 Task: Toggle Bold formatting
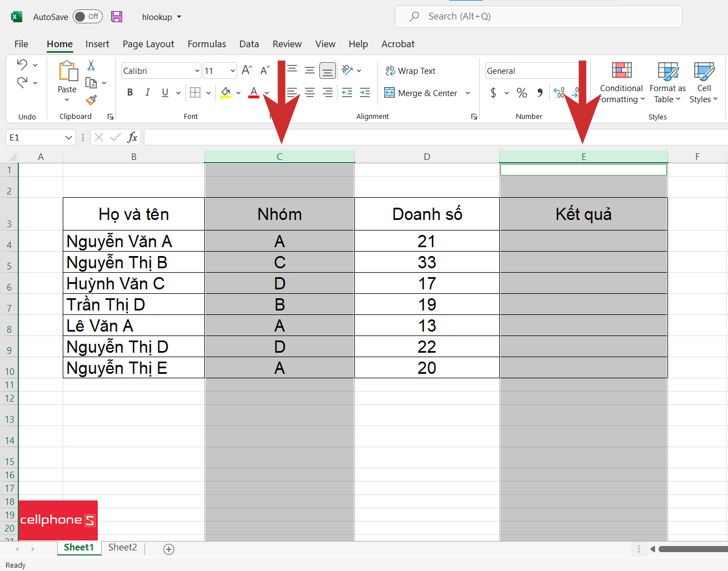pos(130,93)
